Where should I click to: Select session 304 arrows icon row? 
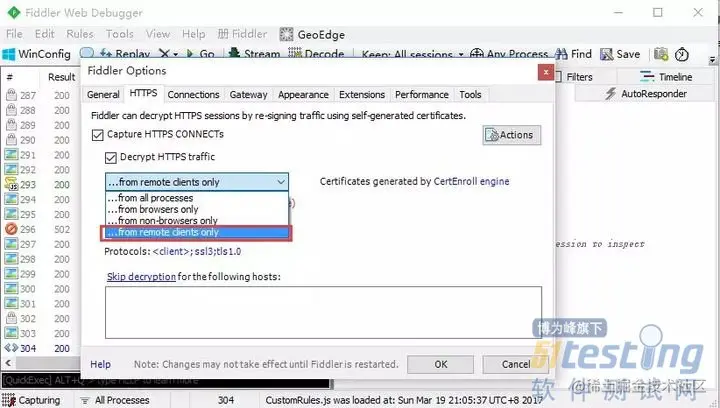tap(38, 348)
